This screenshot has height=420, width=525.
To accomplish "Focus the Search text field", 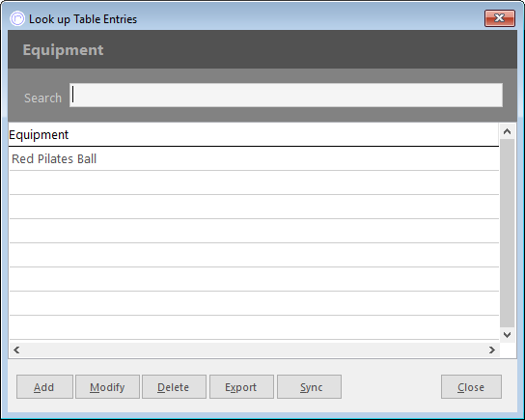I will click(286, 96).
